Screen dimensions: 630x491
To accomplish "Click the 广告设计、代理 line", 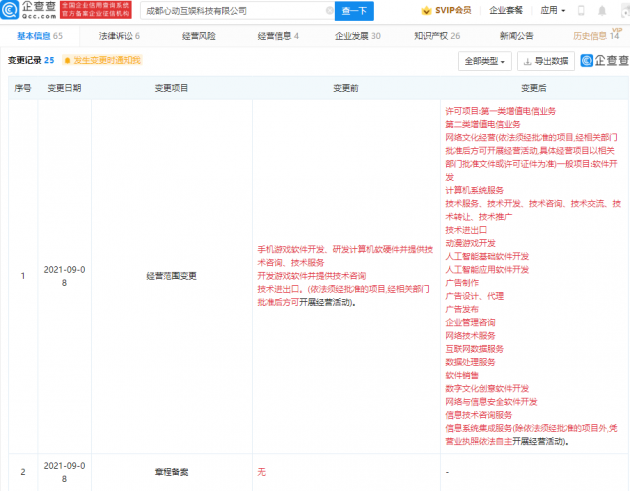I will tap(475, 296).
